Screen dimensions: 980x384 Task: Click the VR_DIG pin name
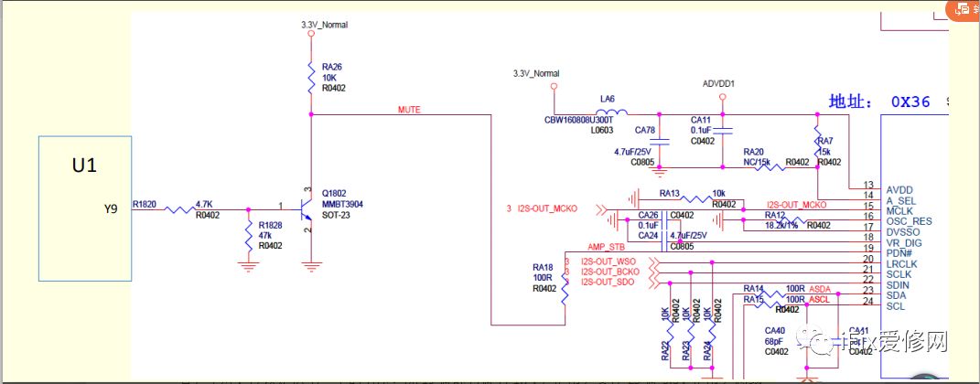[904, 243]
